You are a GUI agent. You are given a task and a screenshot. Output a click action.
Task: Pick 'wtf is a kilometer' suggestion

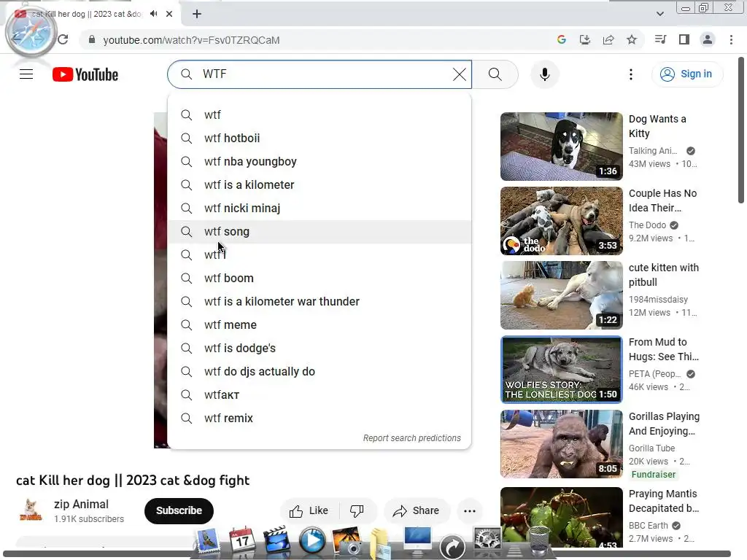[320, 184]
